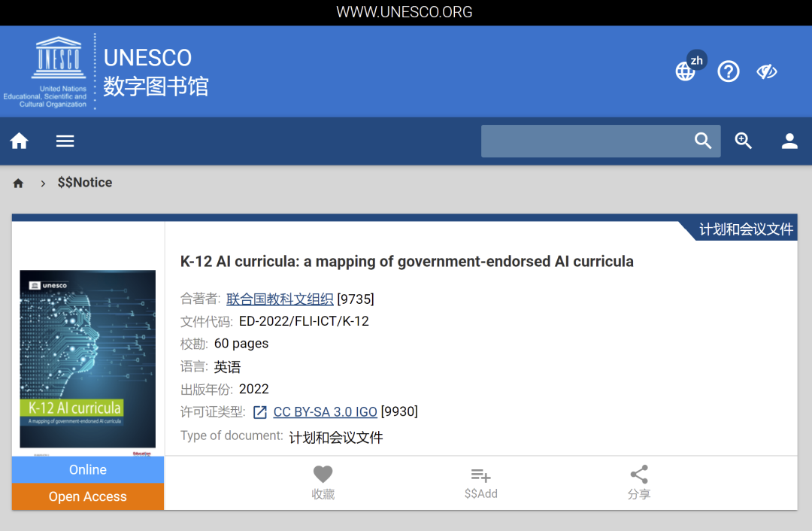Click inside the search input field
Screen dimensions: 812x531
tap(586, 141)
